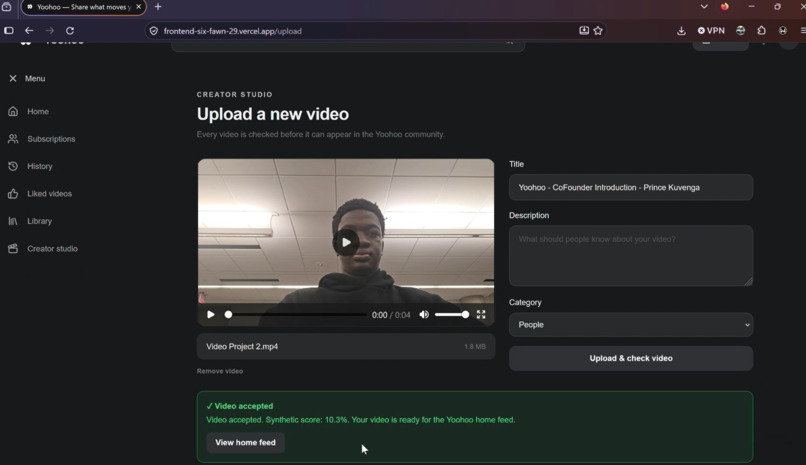Screen dimensions: 806x465
Task: Click the Library books icon
Action: (x=13, y=221)
